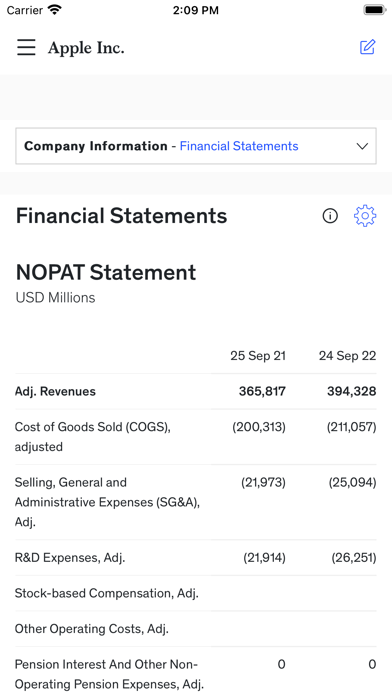Select the 25 Sep 21 pension value 0
This screenshot has height=696, width=392.
[x=281, y=664]
